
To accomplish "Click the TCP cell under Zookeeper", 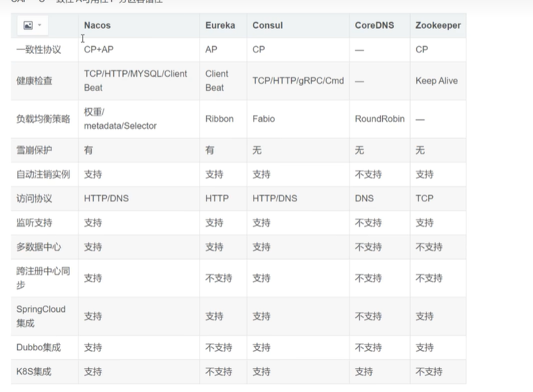I will coord(424,199).
